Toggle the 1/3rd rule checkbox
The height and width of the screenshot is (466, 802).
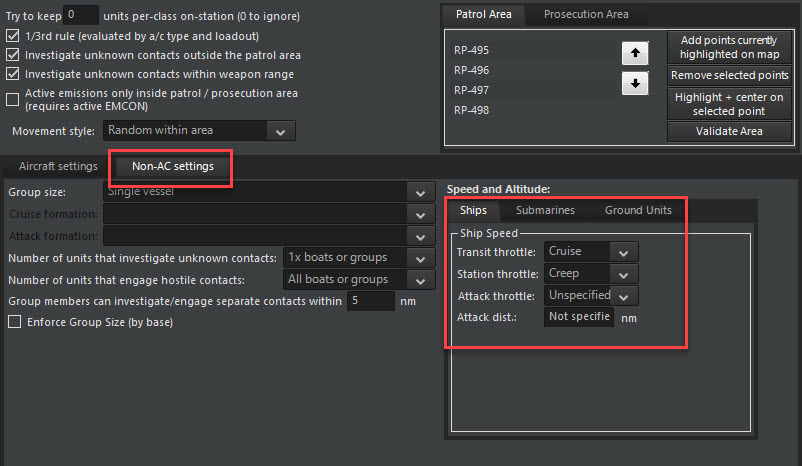pos(13,35)
